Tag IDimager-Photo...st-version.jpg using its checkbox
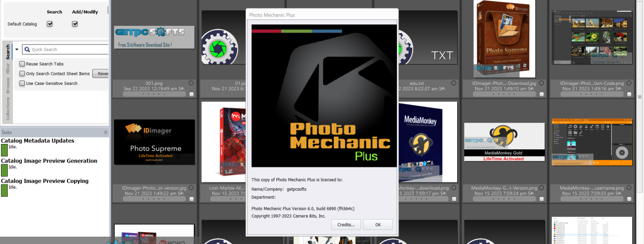 (x=192, y=199)
